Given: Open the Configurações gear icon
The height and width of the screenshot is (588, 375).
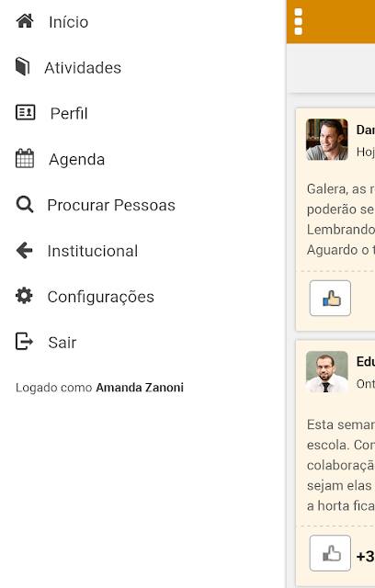Looking at the screenshot, I should point(24,296).
